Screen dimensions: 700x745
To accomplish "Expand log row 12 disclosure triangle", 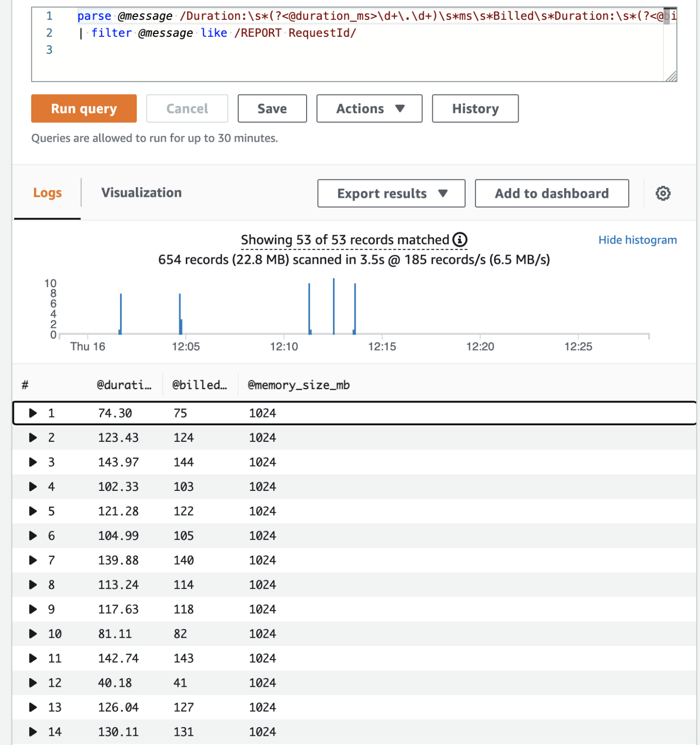I will tap(33, 682).
